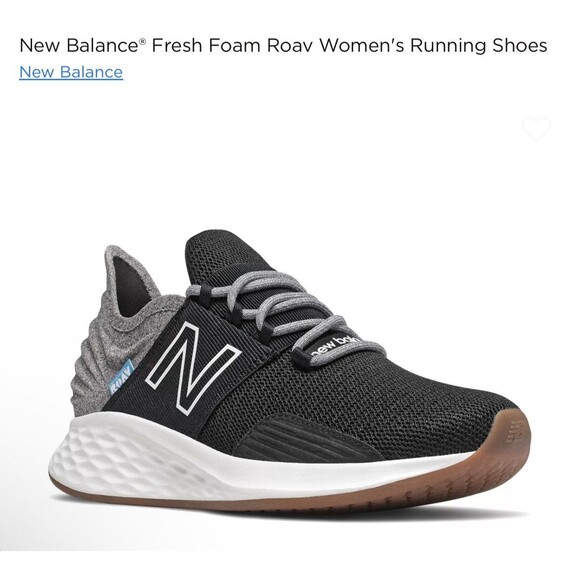Click the word Women's in title
Viewport: 580px width, 580px height.
coord(361,45)
